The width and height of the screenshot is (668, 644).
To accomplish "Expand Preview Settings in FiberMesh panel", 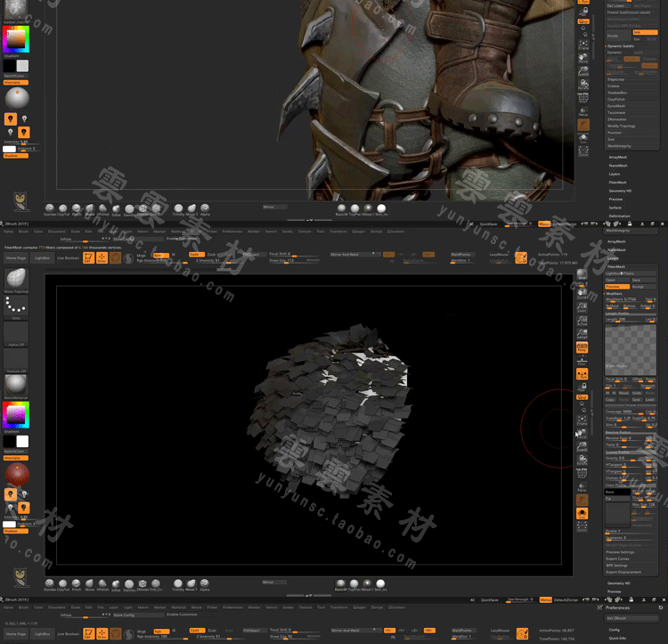I will pos(620,552).
